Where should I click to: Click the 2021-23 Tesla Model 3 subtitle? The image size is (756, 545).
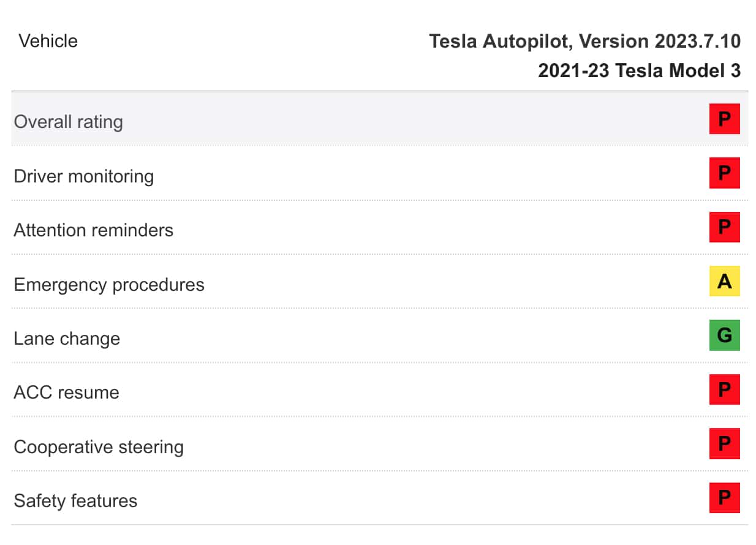coord(639,70)
